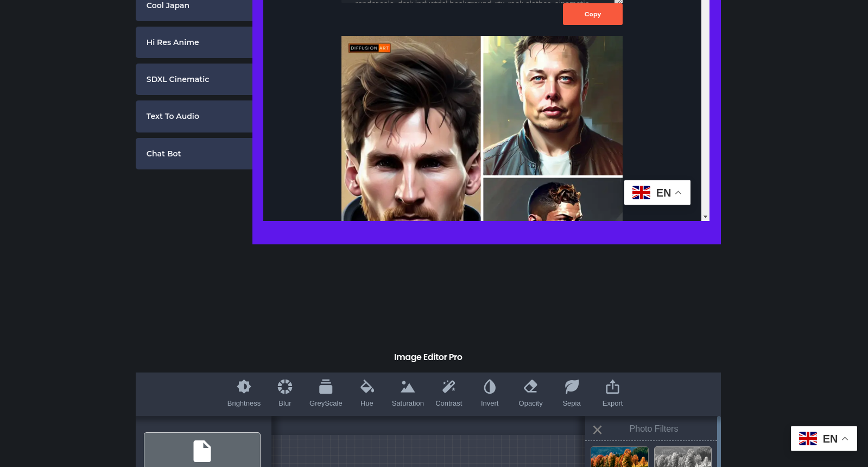Click the Photo Filters panel title
The height and width of the screenshot is (467, 868).
coord(654,429)
